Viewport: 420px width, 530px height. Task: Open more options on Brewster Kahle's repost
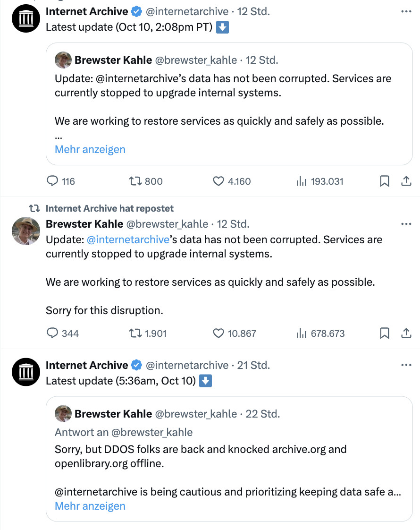(x=406, y=224)
